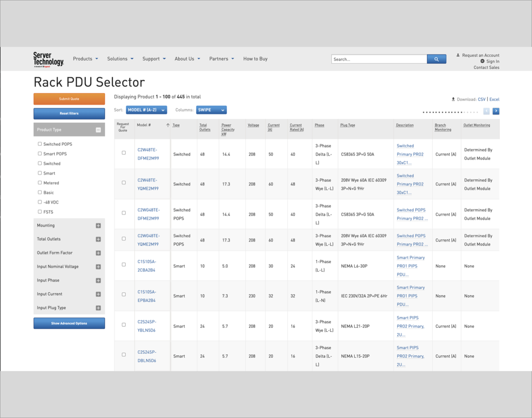
Task: Open the Solutions menu
Action: [120, 59]
